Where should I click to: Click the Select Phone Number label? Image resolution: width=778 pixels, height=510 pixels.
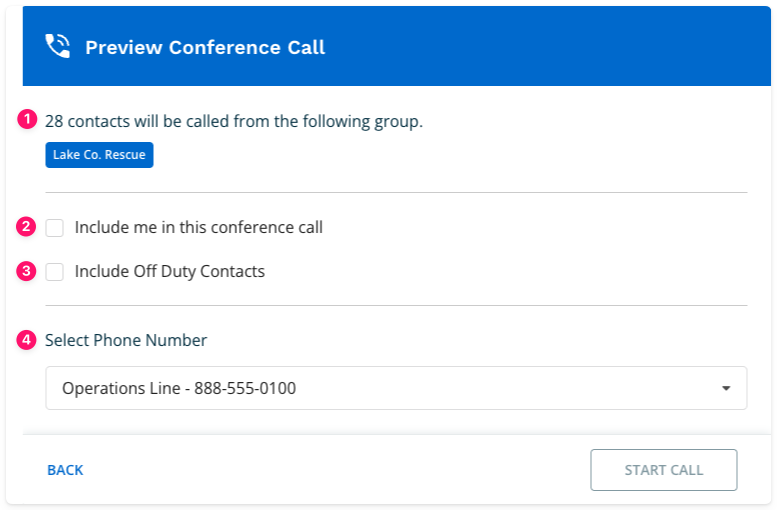[126, 340]
